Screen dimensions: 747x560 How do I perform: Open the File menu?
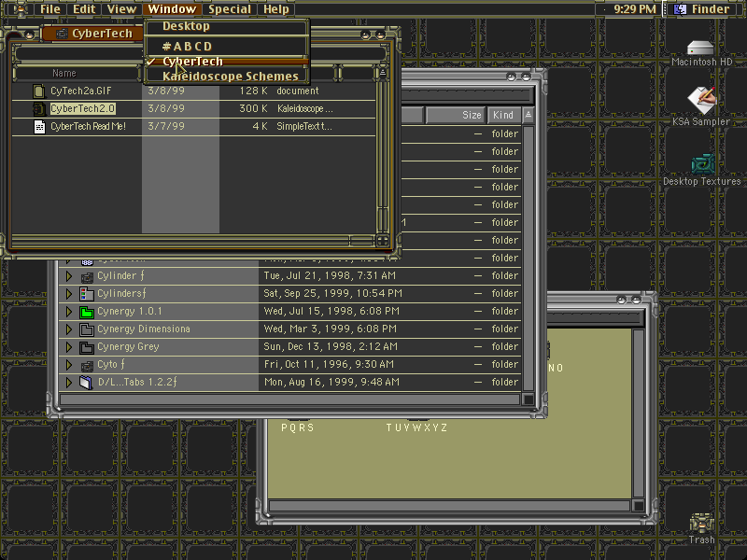[50, 9]
